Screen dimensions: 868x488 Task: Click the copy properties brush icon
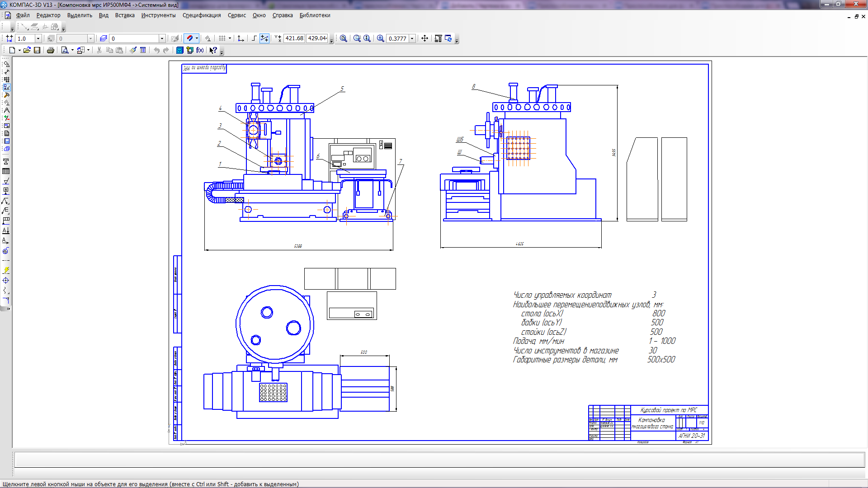pyautogui.click(x=133, y=50)
